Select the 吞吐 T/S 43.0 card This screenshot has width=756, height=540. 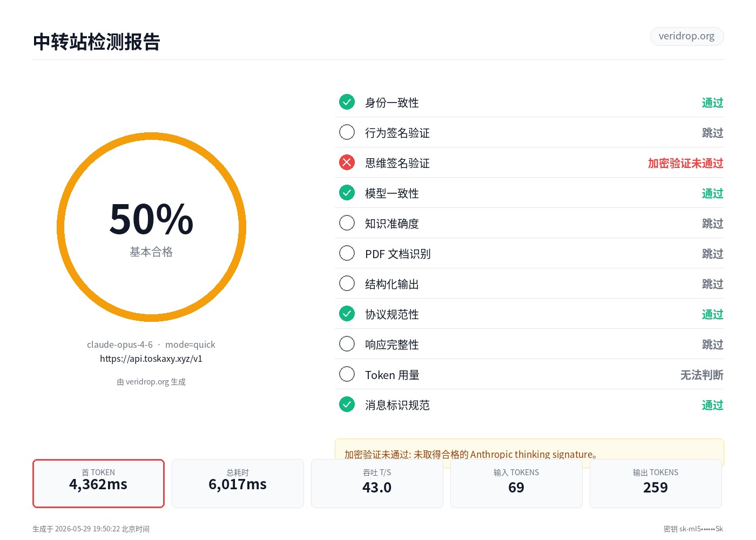377,483
